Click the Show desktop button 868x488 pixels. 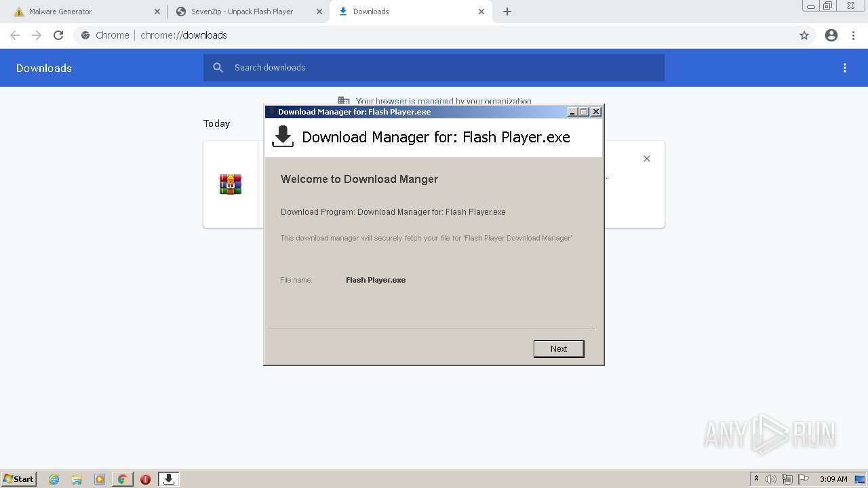tap(861, 479)
